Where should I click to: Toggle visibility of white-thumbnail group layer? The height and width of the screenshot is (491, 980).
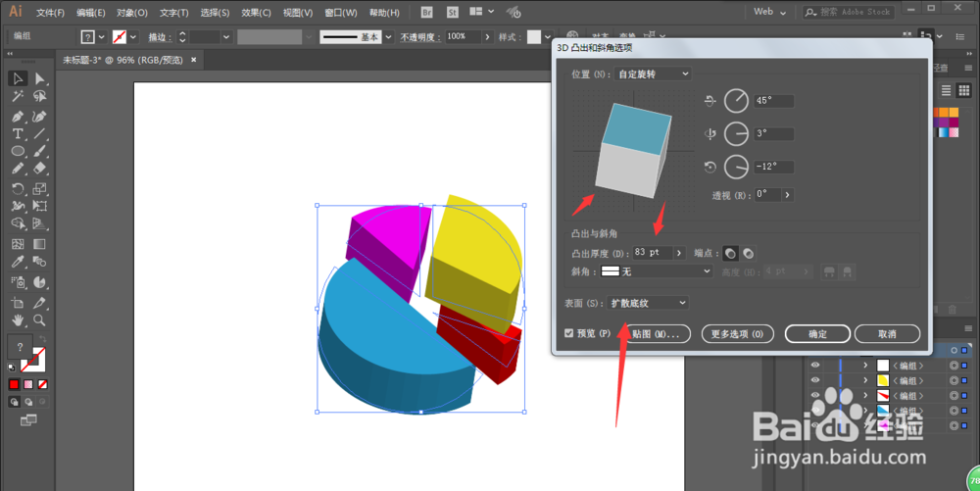(x=815, y=366)
